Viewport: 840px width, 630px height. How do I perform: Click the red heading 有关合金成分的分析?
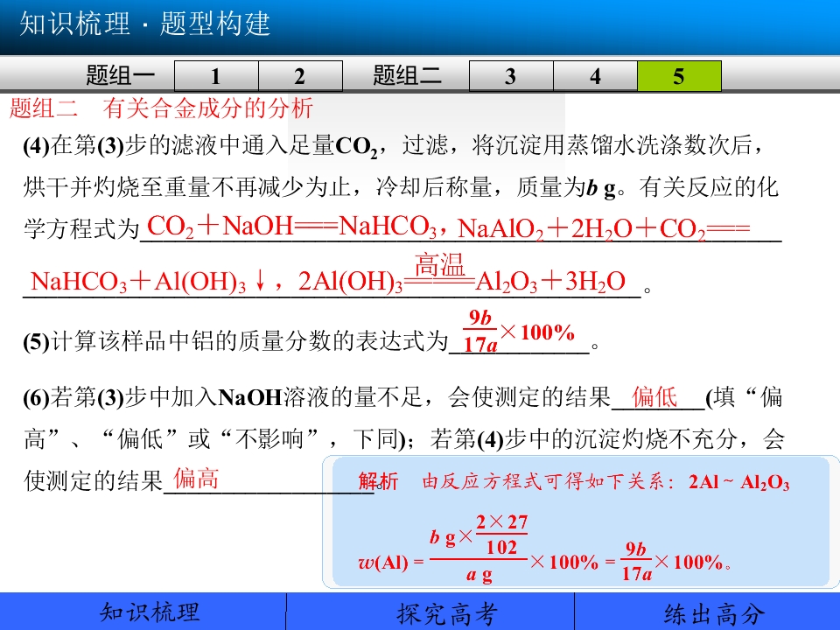coord(208,108)
